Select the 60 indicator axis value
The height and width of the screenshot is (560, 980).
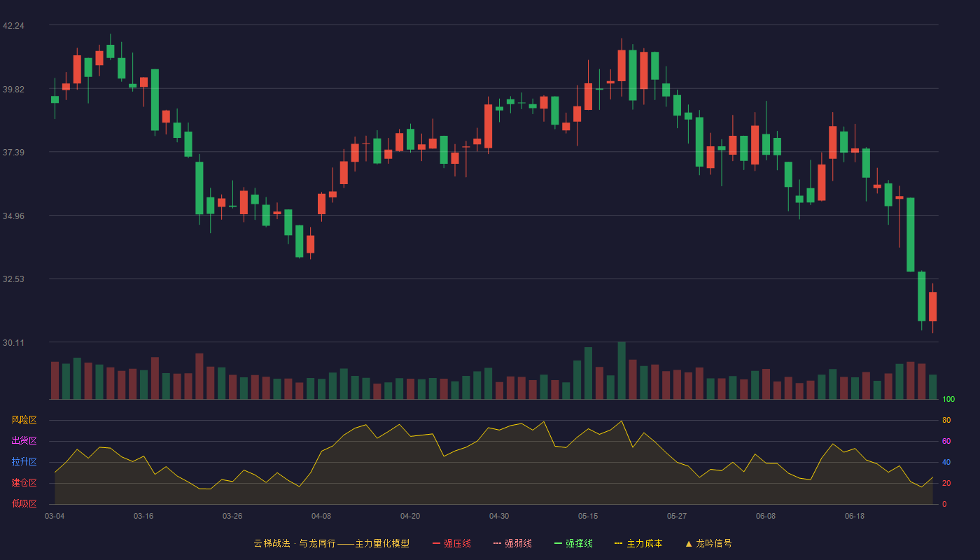point(946,442)
